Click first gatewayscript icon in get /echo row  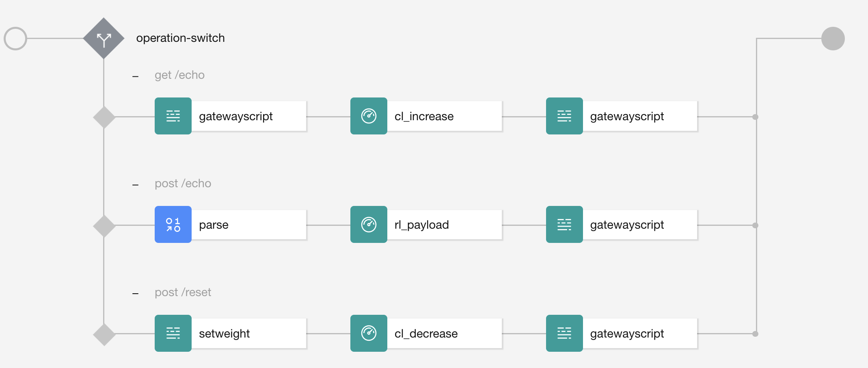point(173,116)
